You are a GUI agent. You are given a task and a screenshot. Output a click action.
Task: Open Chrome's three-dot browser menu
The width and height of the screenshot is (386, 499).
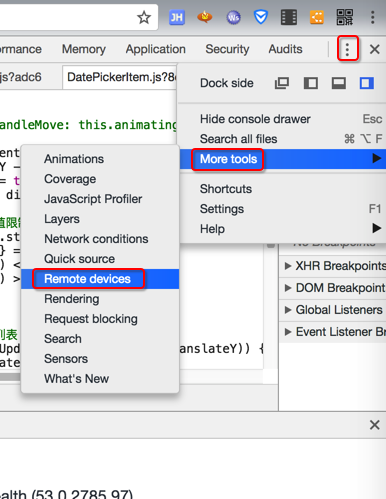pos(372,17)
